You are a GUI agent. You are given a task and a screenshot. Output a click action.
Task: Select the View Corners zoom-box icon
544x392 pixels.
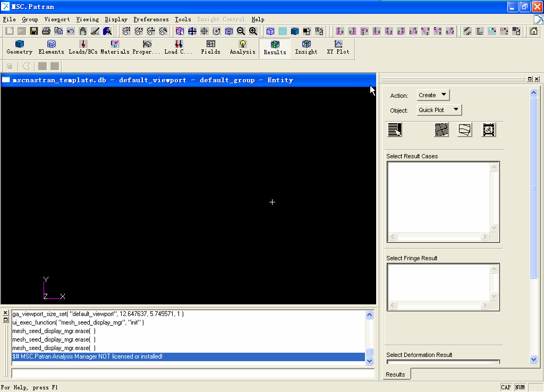pos(180,31)
